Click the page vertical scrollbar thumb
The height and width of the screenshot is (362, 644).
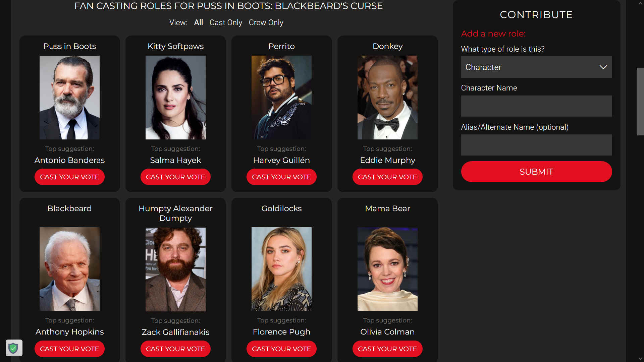coord(640,102)
